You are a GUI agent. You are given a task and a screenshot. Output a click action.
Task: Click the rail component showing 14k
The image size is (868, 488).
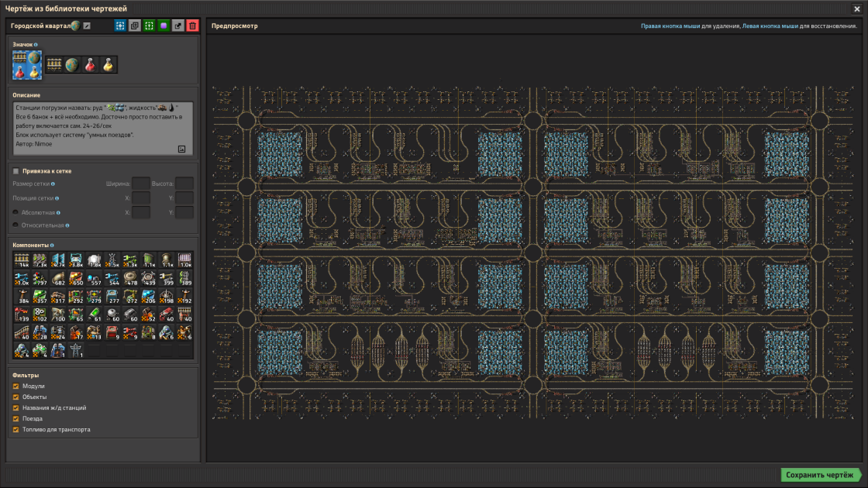pyautogui.click(x=22, y=260)
